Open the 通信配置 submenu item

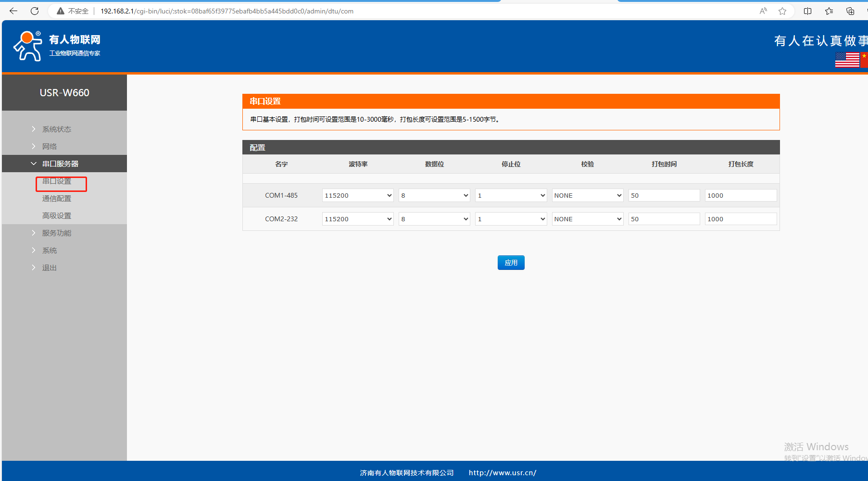[x=56, y=198]
